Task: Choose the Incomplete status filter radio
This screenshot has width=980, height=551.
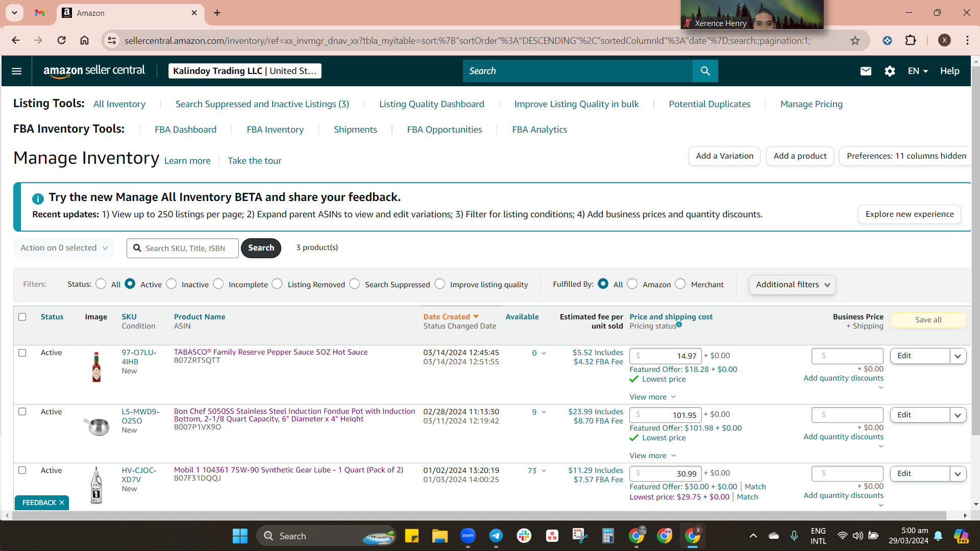Action: pyautogui.click(x=218, y=284)
